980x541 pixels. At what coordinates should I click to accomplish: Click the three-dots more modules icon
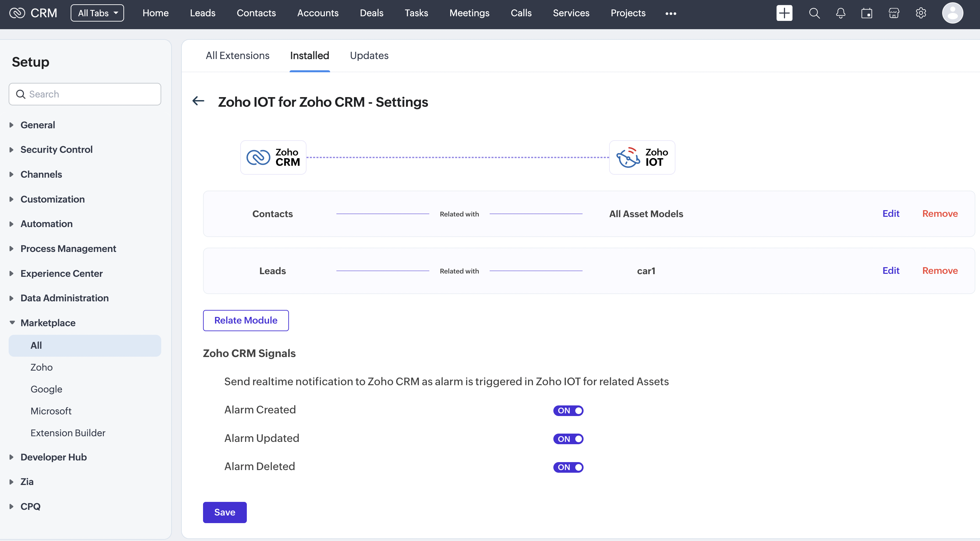point(671,14)
